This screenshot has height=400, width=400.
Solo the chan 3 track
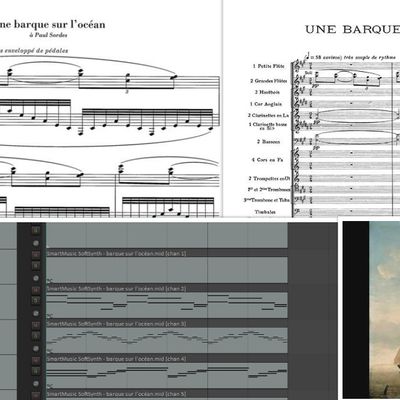[x=36, y=336]
